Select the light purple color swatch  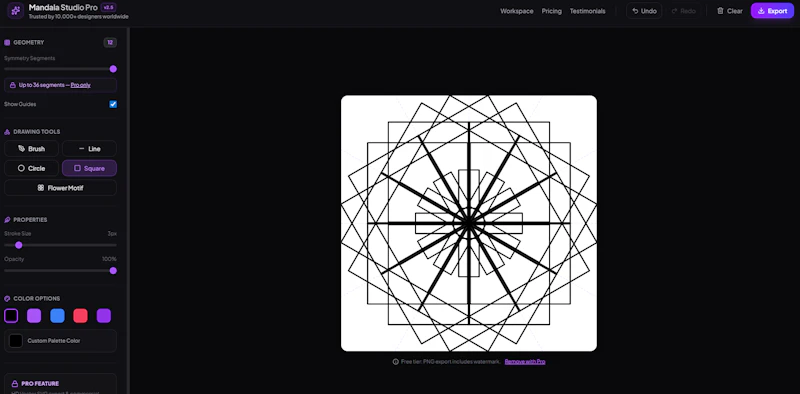click(x=34, y=316)
